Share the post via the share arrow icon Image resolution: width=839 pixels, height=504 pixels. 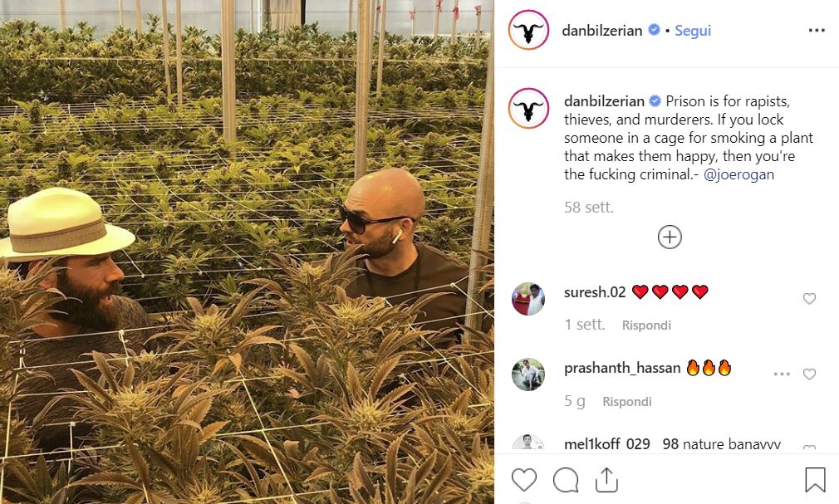click(x=606, y=480)
